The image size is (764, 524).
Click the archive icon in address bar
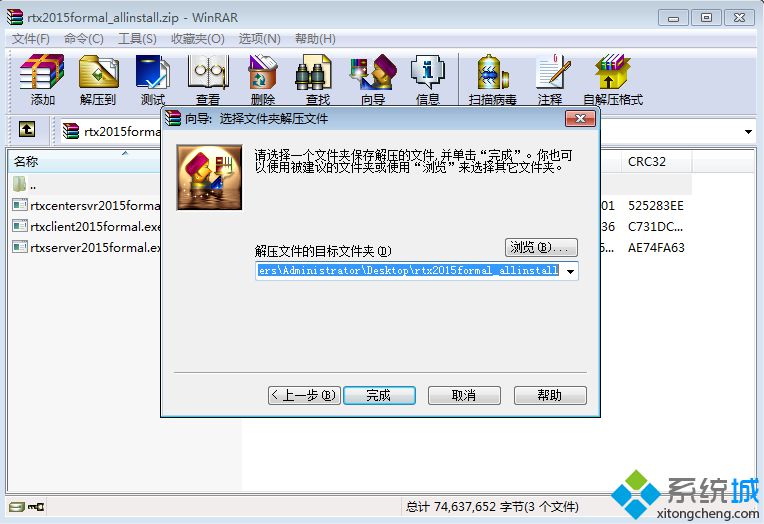coord(71,131)
